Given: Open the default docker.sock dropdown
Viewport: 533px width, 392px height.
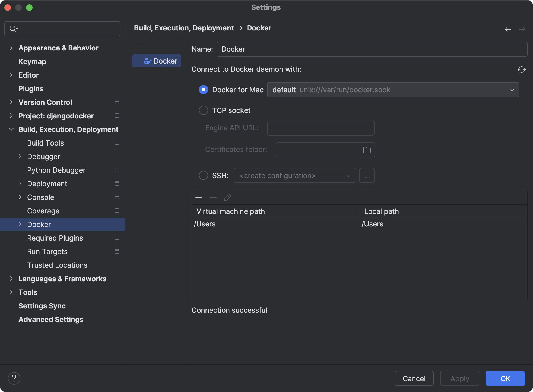Looking at the screenshot, I should [x=512, y=90].
